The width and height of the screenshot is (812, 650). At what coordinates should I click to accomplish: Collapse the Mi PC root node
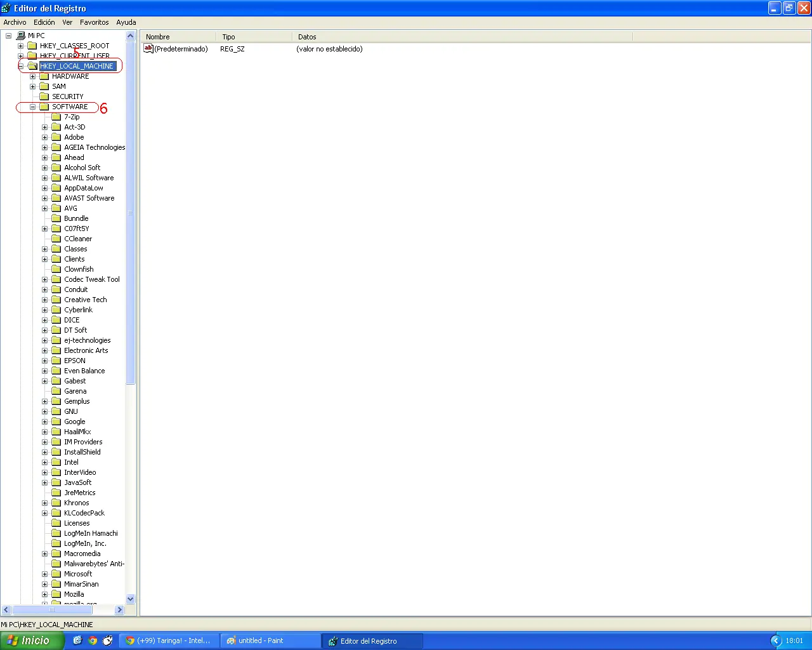click(x=9, y=36)
